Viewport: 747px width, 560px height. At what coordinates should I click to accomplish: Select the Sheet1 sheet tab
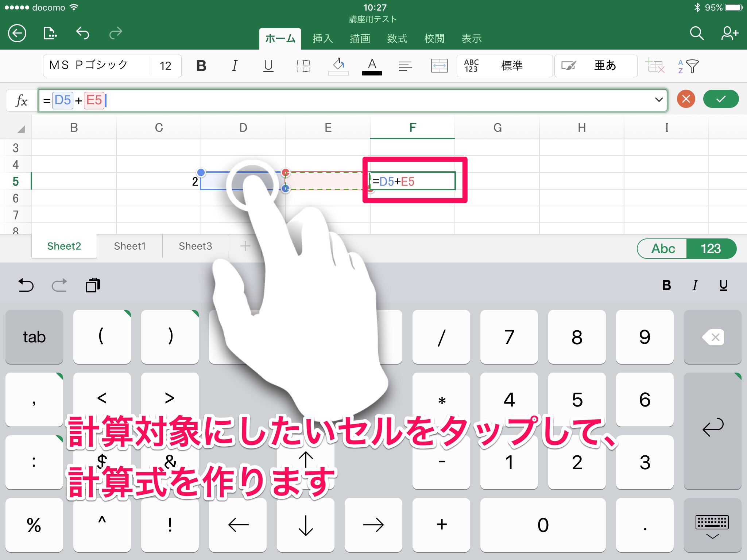129,246
